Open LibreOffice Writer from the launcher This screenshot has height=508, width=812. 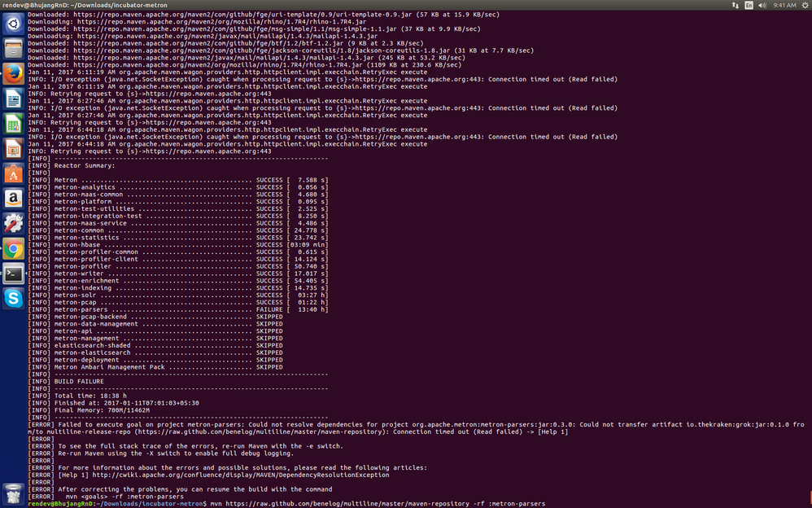pos(14,99)
